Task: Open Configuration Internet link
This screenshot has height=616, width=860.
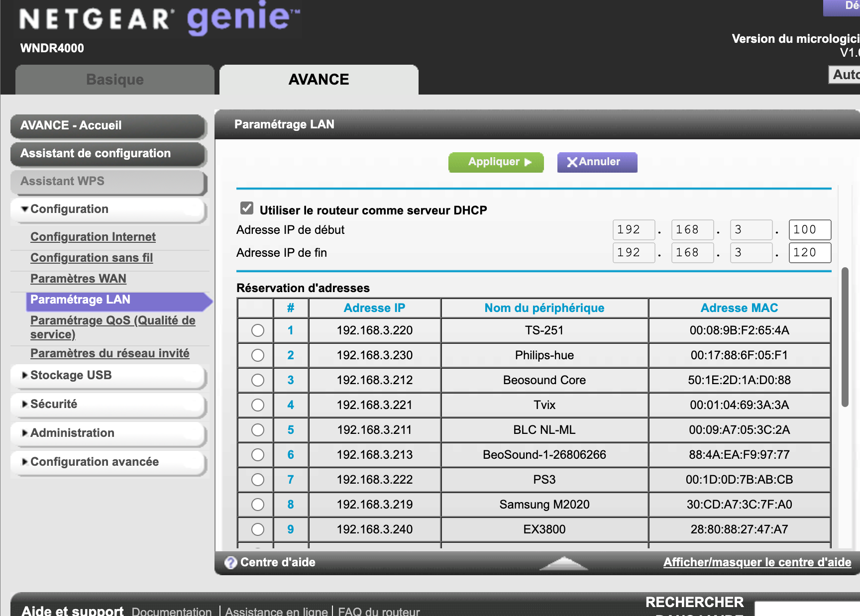Action: pyautogui.click(x=93, y=237)
